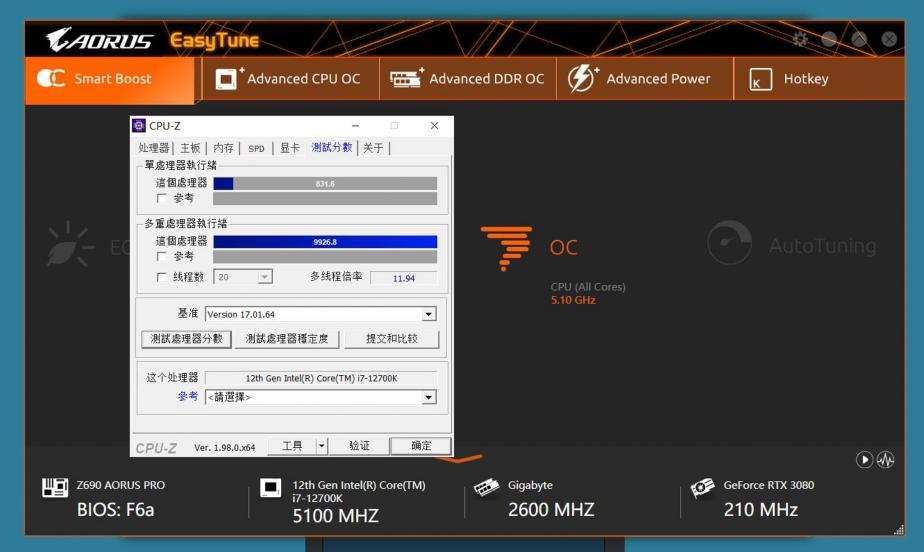Click the 2600 MHZ memory clock text
This screenshot has height=552, width=924.
[x=552, y=510]
